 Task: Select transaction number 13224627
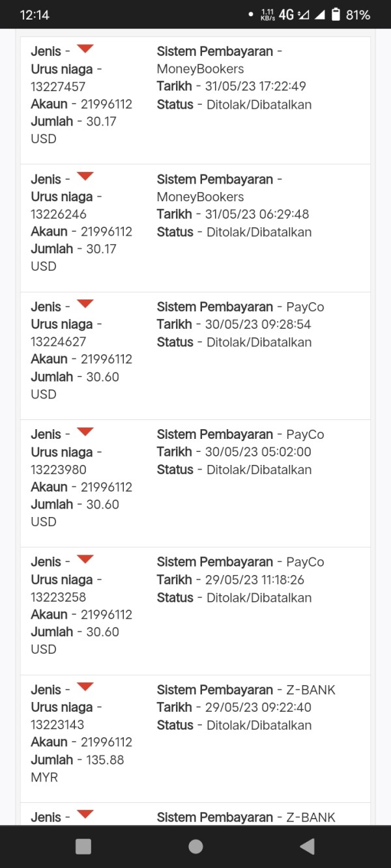58,342
